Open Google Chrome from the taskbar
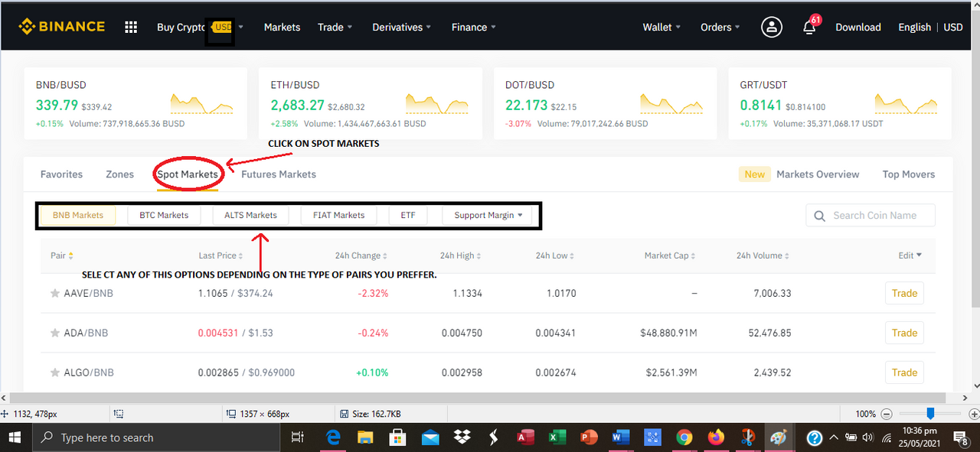This screenshot has width=980, height=452. pos(684,437)
